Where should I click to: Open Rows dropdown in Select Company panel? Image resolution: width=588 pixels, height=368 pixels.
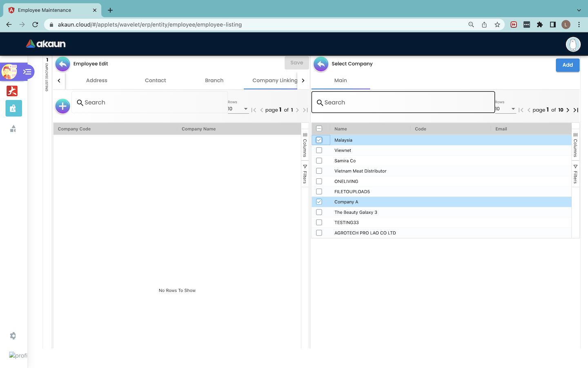[x=505, y=109]
